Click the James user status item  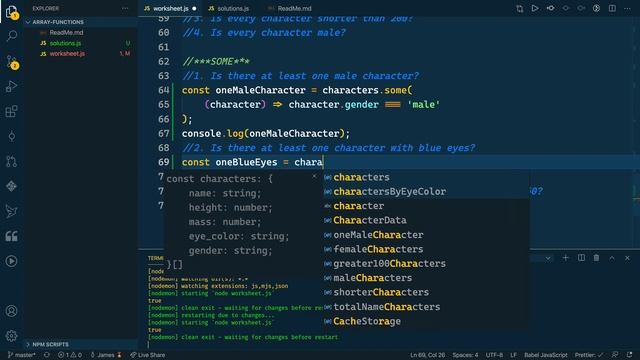pyautogui.click(x=106, y=355)
